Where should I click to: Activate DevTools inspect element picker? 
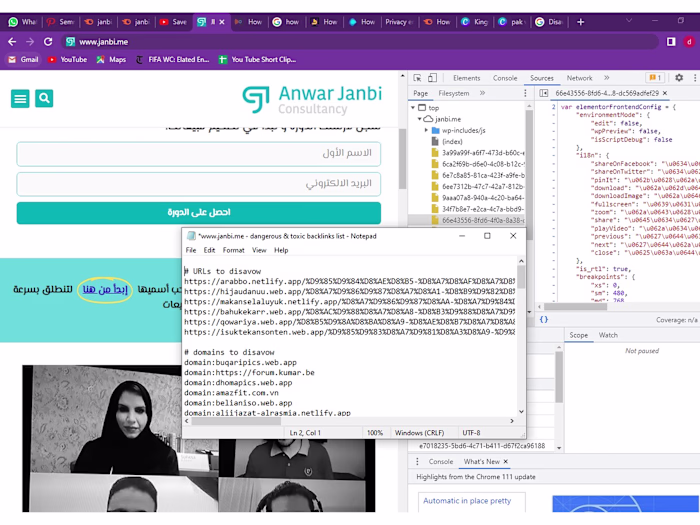(x=417, y=78)
